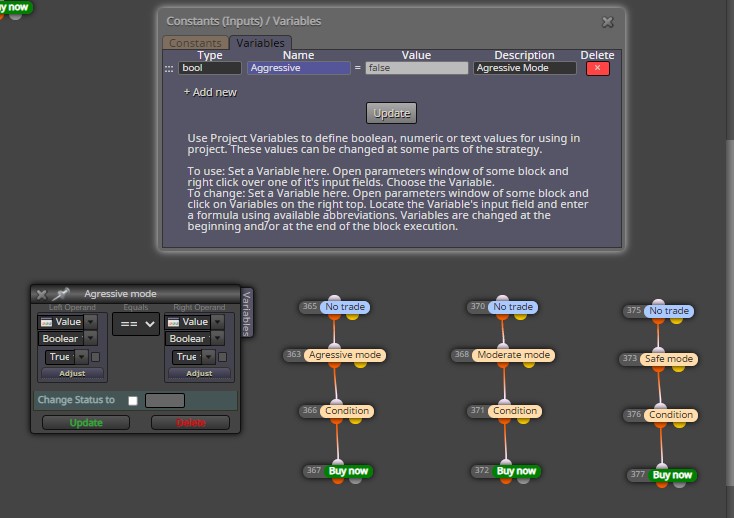Tick the checkbox beside left True
The width and height of the screenshot is (734, 518).
(95, 357)
